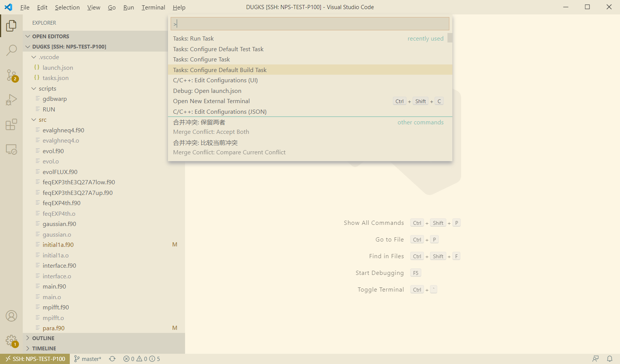This screenshot has width=620, height=364.
Task: Open Source Control view with badge 2
Action: (11, 75)
